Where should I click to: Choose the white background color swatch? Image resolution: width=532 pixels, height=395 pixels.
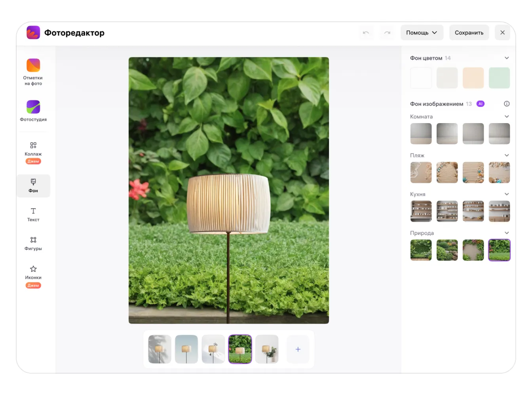(421, 78)
